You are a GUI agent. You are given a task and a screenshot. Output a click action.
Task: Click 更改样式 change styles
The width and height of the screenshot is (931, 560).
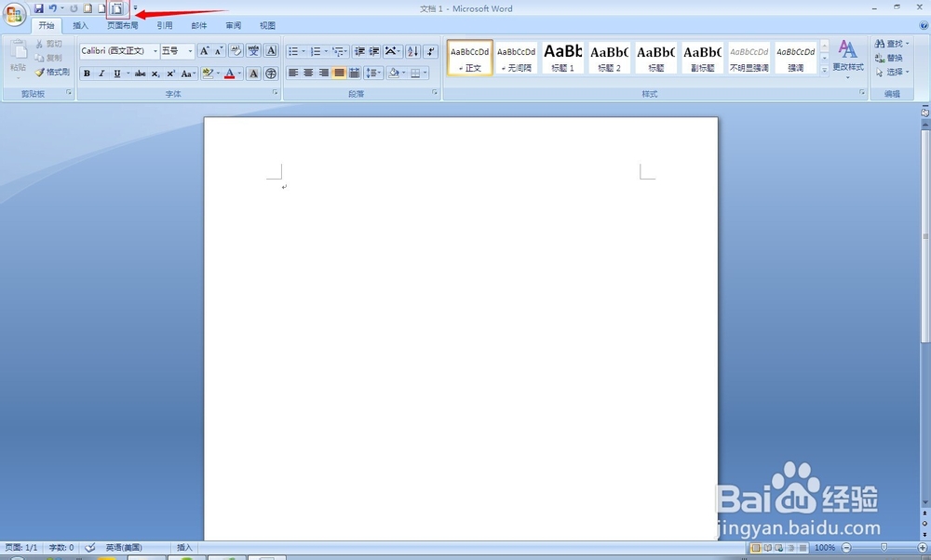click(848, 58)
